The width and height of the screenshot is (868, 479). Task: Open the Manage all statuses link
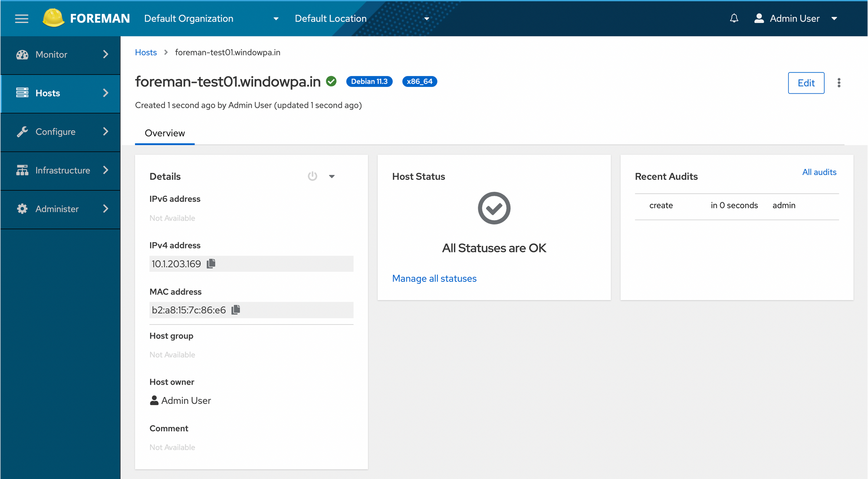tap(434, 278)
